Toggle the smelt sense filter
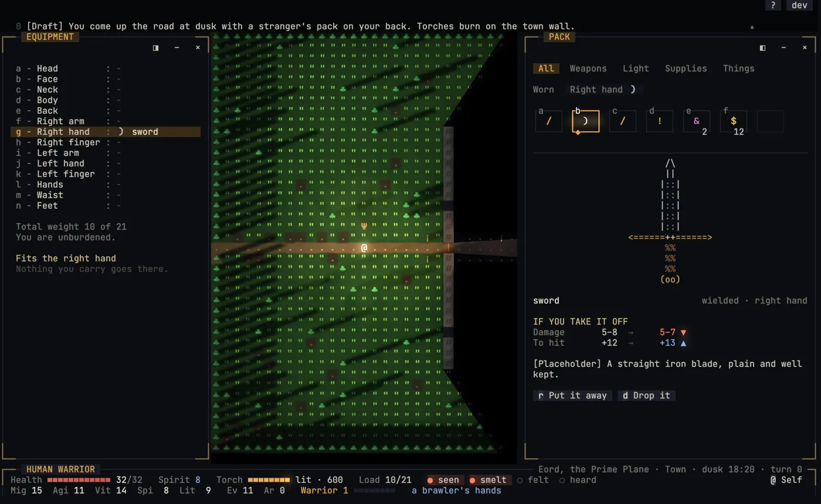821x504 pixels. (x=488, y=480)
